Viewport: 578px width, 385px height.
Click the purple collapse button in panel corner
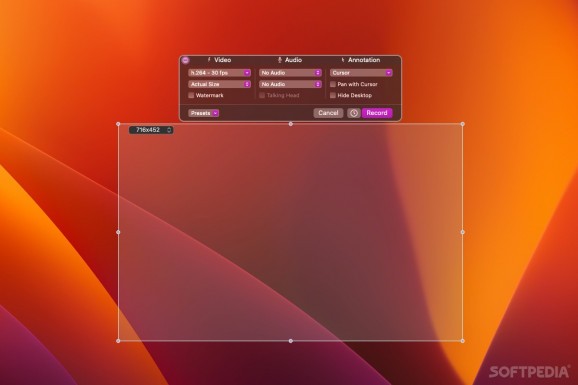(186, 60)
